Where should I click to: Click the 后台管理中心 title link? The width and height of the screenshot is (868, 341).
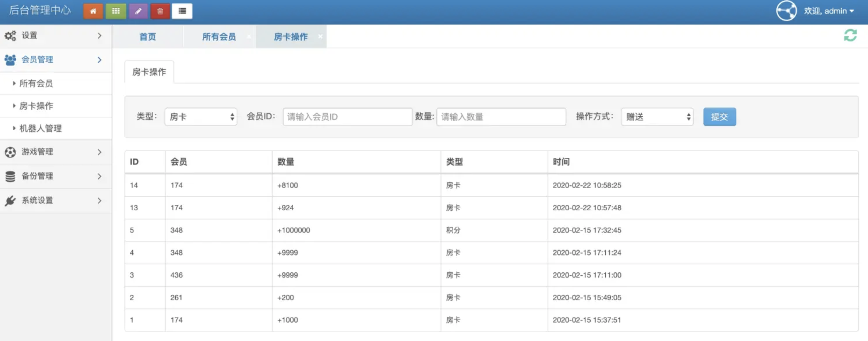click(40, 10)
